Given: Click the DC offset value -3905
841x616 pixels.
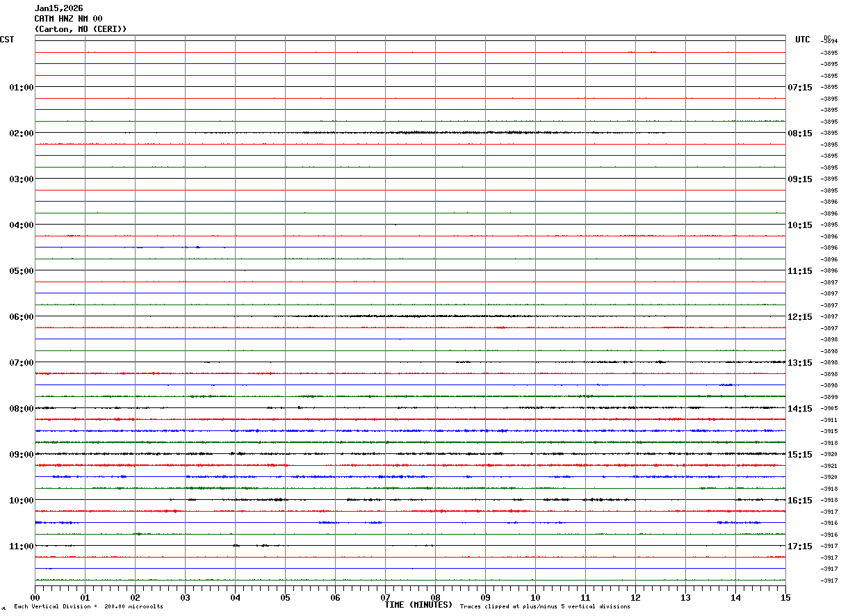Looking at the screenshot, I should pyautogui.click(x=829, y=409).
